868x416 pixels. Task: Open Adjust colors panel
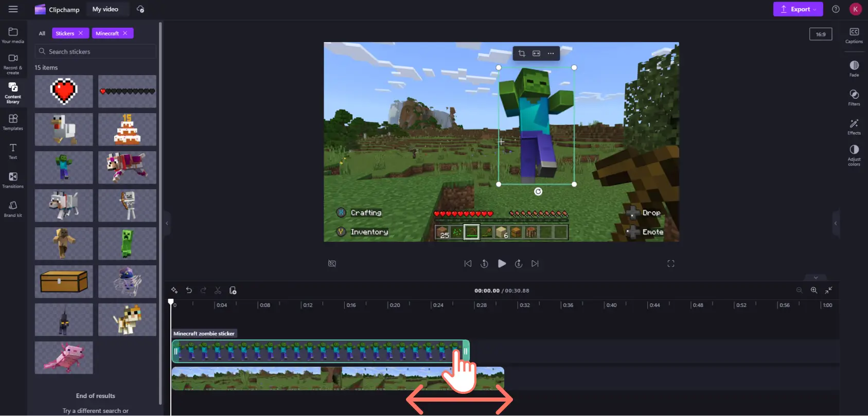(854, 155)
